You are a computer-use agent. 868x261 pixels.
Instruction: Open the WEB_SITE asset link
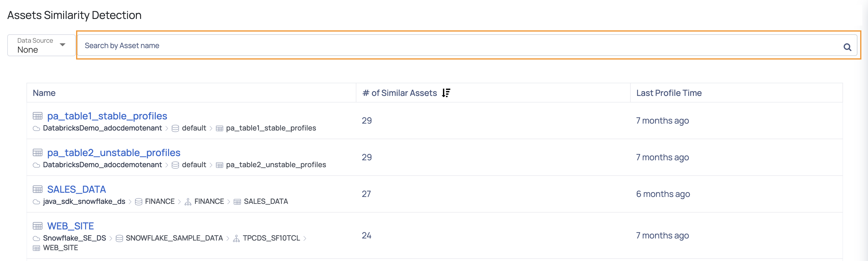tap(70, 226)
